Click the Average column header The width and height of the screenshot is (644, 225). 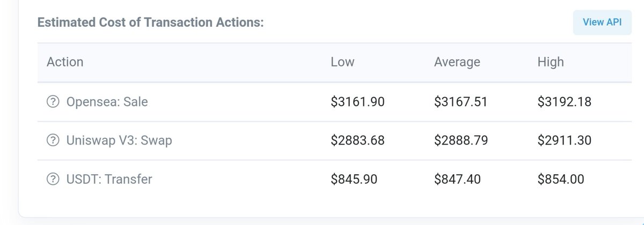pyautogui.click(x=457, y=62)
